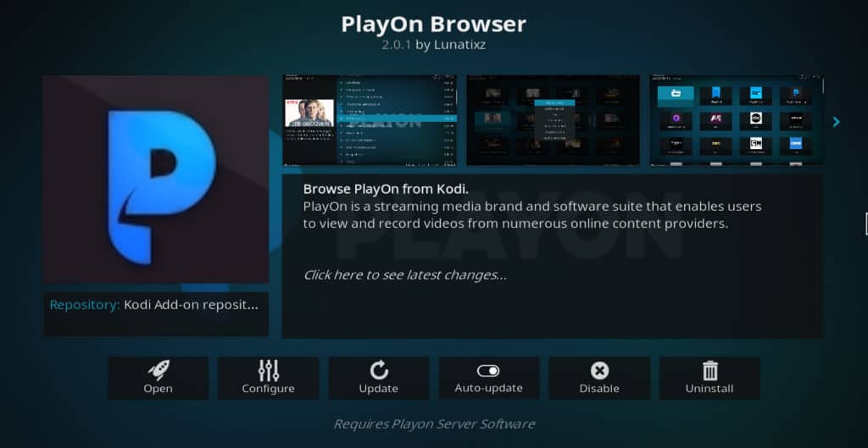This screenshot has width=868, height=448.
Task: Open the middle screenshot showing a context menu
Action: click(x=554, y=120)
